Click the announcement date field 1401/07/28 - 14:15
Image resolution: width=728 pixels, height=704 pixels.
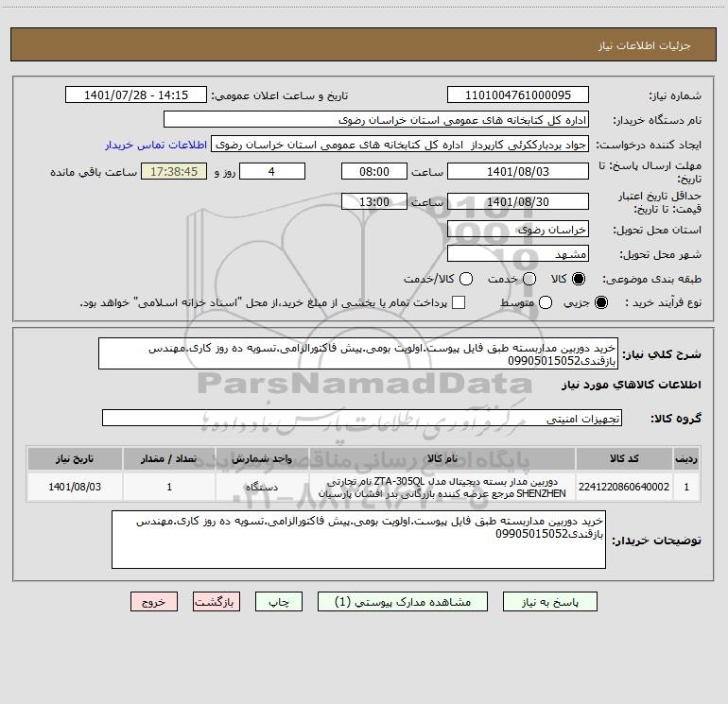pyautogui.click(x=136, y=95)
